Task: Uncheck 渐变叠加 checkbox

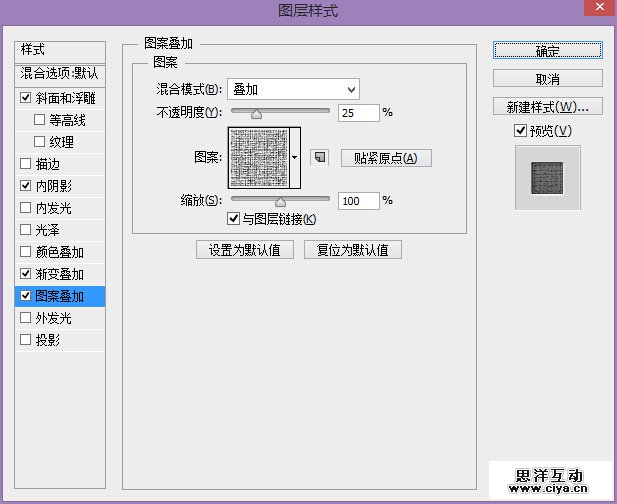Action: (26, 273)
